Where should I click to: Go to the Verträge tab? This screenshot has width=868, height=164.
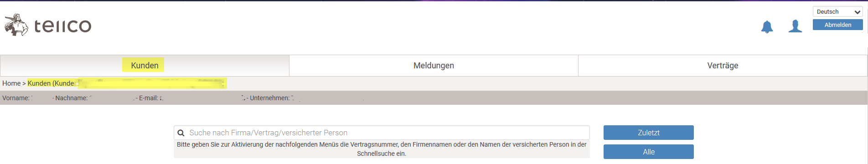723,66
